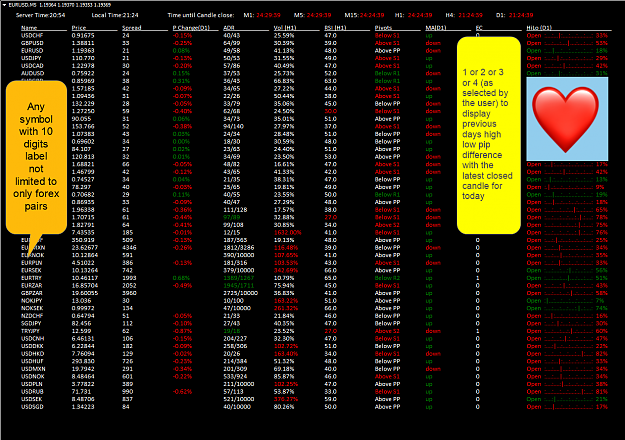Click HiLo 81% in USDRUB row
The image size is (625, 440).
pos(601,391)
